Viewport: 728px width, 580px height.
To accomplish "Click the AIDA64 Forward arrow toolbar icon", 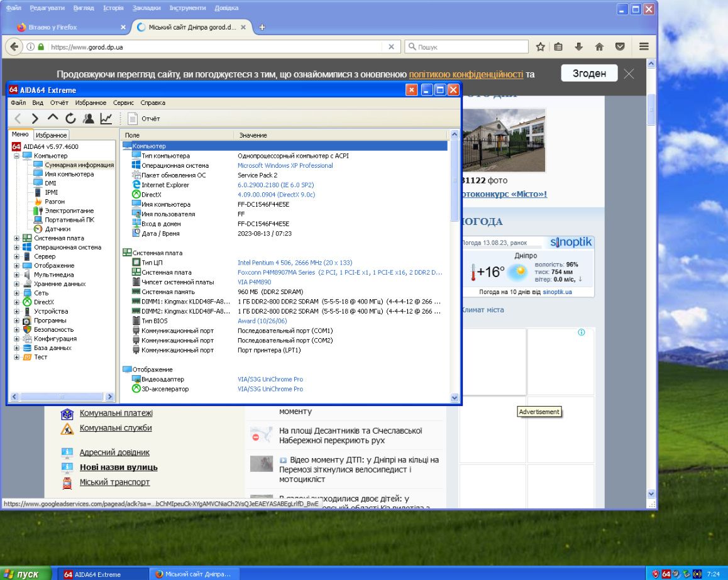I will pyautogui.click(x=35, y=119).
